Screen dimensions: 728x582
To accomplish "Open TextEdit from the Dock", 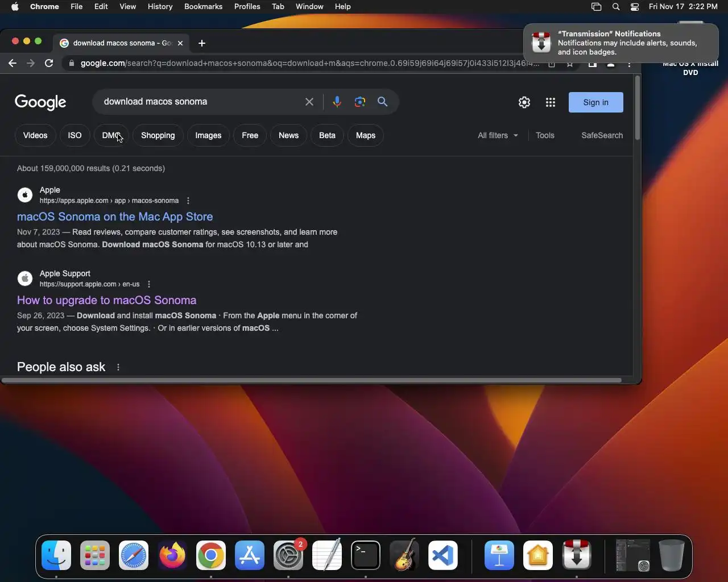I will (327, 555).
